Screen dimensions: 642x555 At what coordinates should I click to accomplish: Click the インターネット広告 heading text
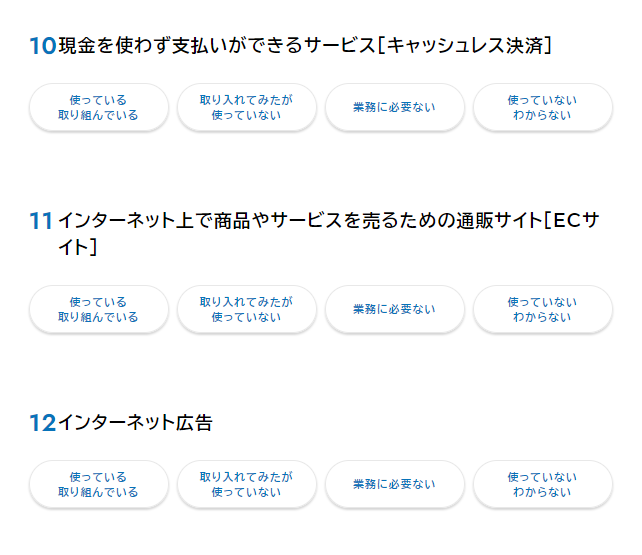tap(136, 423)
